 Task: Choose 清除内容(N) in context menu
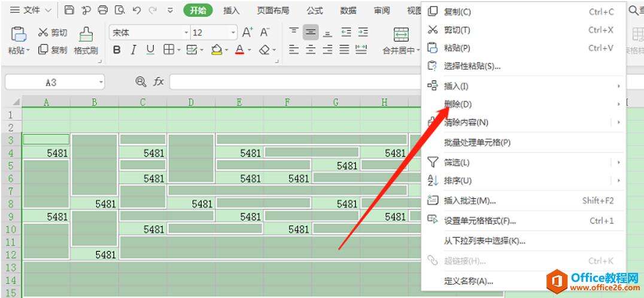click(x=523, y=122)
